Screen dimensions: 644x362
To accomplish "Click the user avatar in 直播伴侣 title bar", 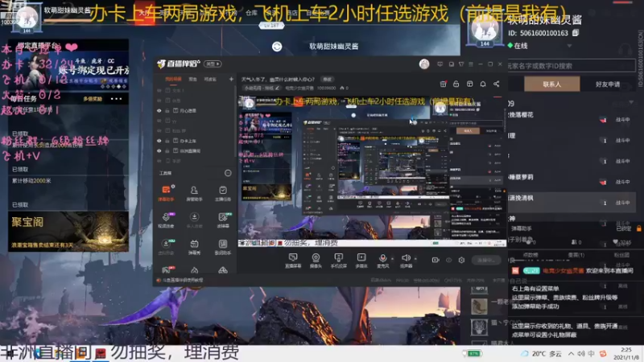I will (424, 64).
